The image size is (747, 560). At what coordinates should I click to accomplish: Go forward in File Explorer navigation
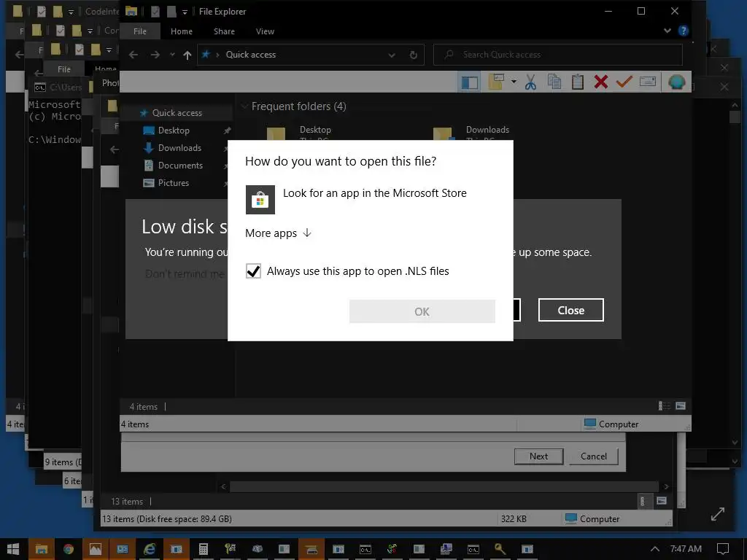(x=155, y=55)
